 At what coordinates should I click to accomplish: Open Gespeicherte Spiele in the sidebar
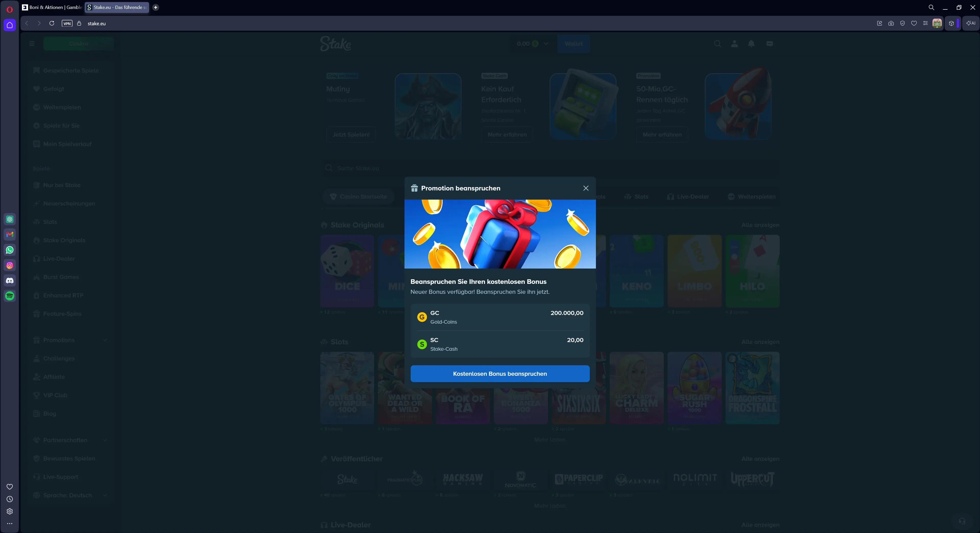[x=71, y=70]
